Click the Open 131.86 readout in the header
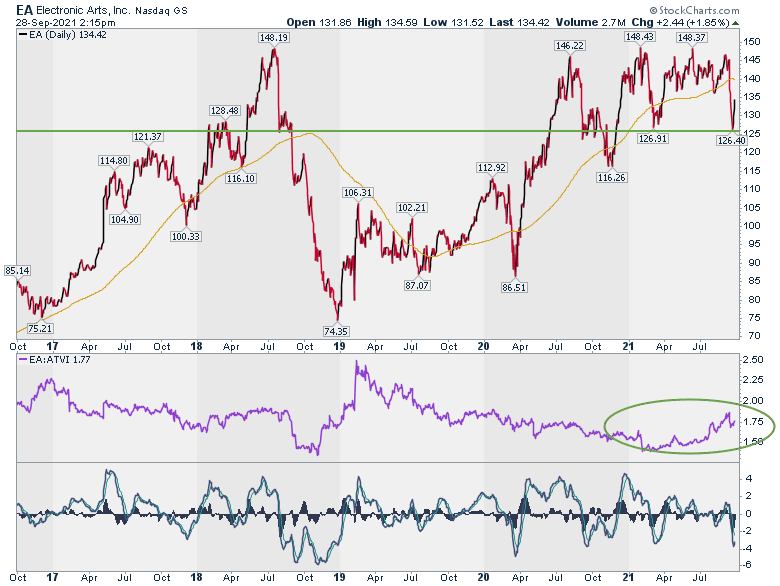This screenshot has height=586, width=780. pos(319,23)
